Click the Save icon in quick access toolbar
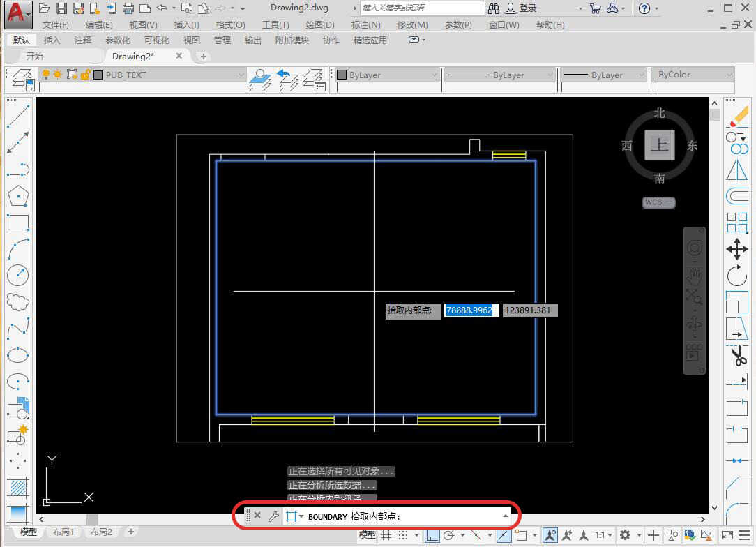Screen dimensions: 756x547 pos(61,8)
